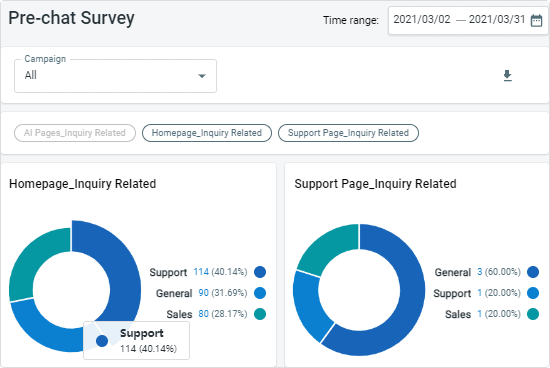Click Sales label in Homepage legend

(x=179, y=314)
